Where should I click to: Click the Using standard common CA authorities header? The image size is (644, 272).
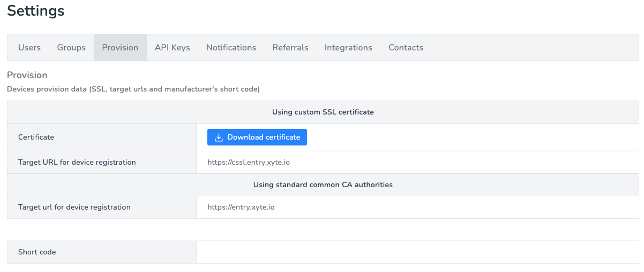point(323,185)
